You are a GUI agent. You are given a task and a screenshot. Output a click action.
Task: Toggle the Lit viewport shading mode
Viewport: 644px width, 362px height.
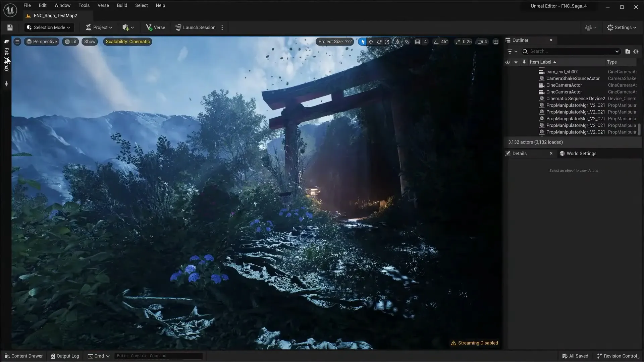(71, 41)
